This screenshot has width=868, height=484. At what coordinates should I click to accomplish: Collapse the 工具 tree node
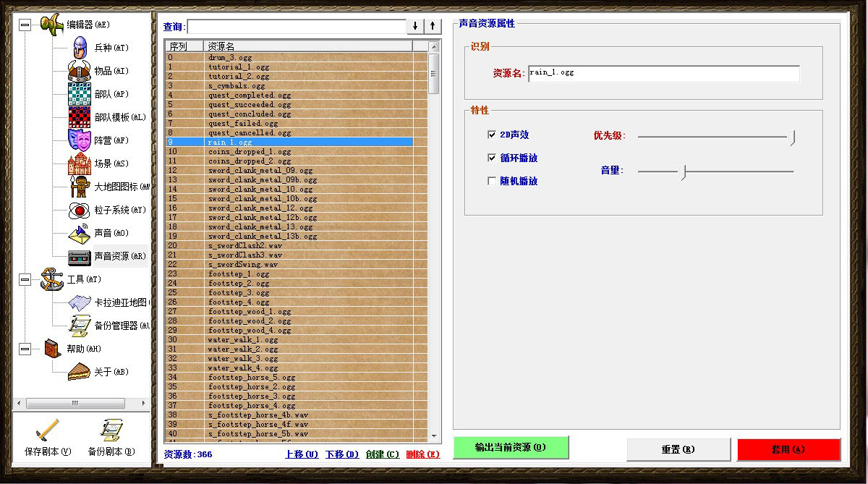point(25,279)
